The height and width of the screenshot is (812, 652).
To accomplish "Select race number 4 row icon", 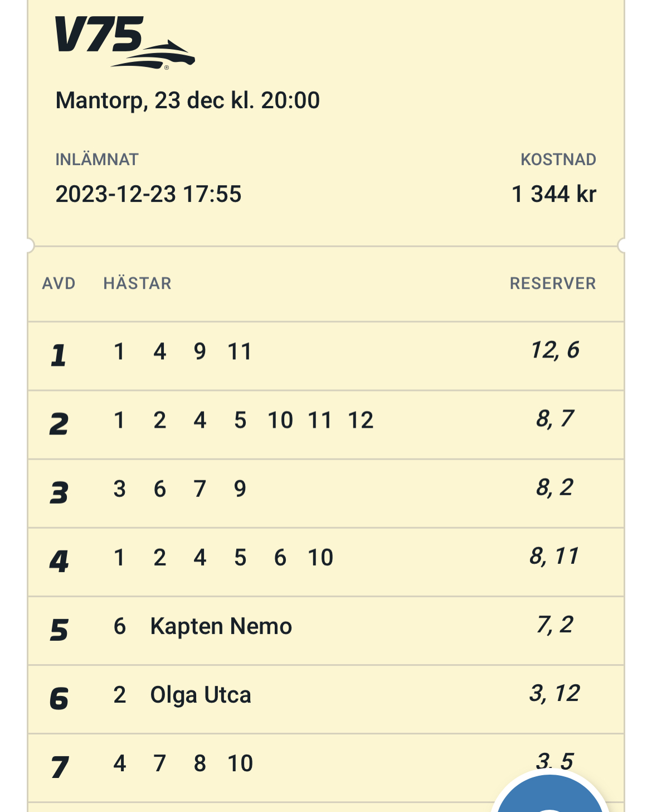I will pyautogui.click(x=59, y=561).
